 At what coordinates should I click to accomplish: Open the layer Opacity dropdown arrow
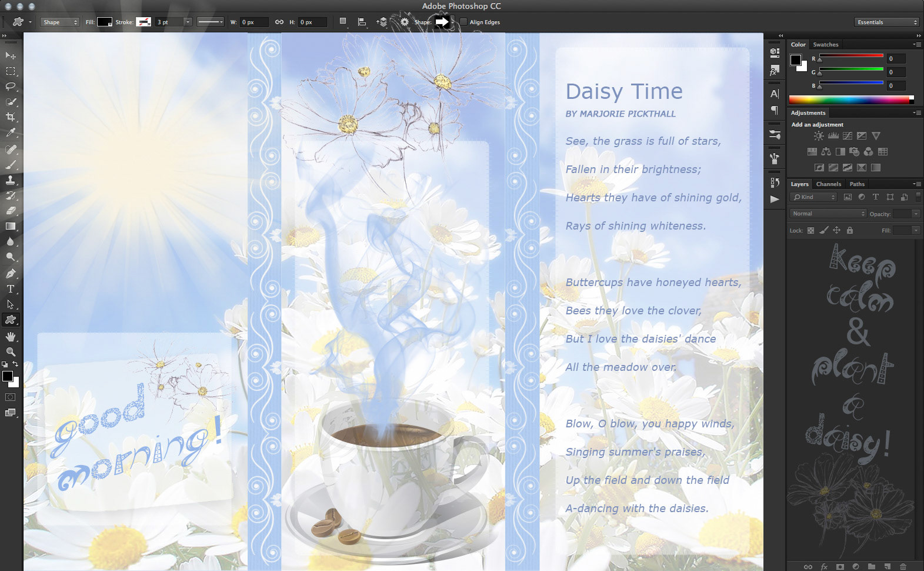916,214
